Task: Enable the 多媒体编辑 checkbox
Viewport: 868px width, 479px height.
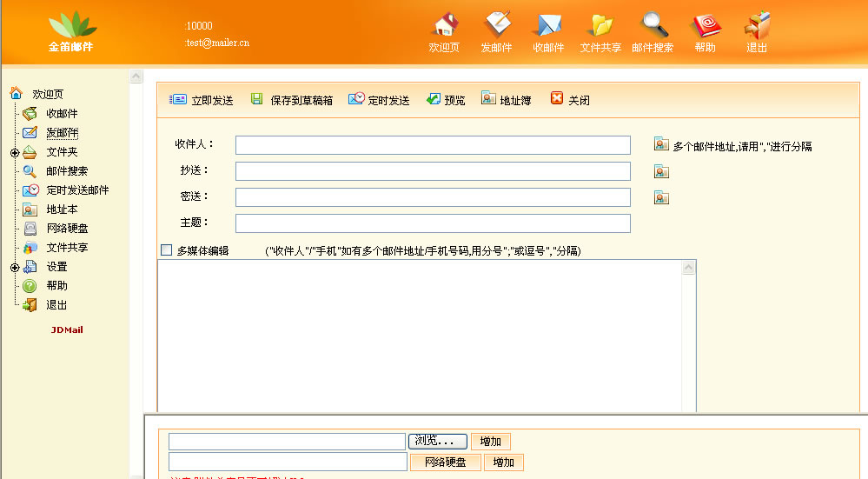Action: [167, 250]
